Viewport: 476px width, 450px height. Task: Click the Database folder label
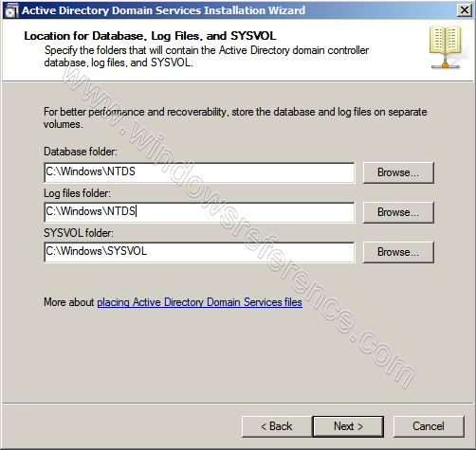point(81,152)
